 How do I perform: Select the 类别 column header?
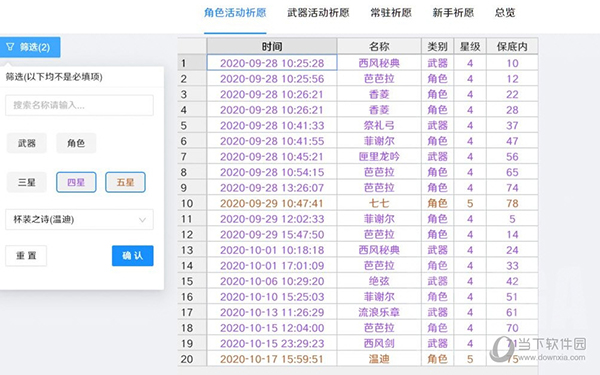coord(437,46)
